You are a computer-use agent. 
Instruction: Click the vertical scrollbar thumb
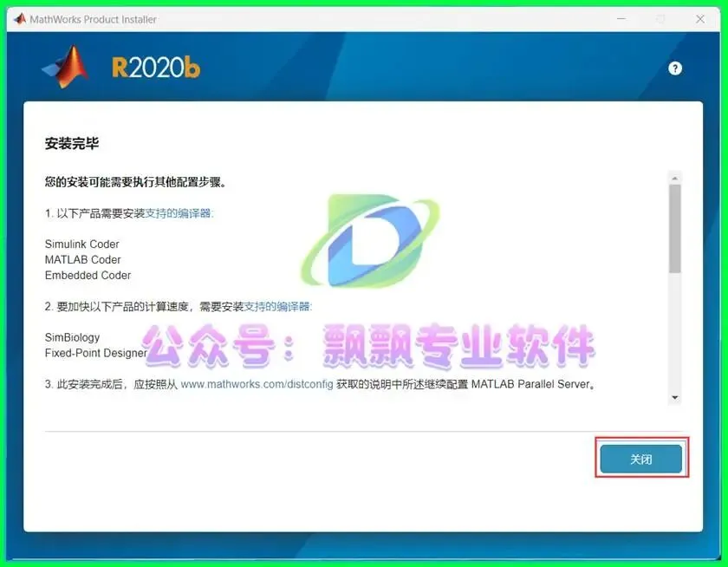pos(674,229)
